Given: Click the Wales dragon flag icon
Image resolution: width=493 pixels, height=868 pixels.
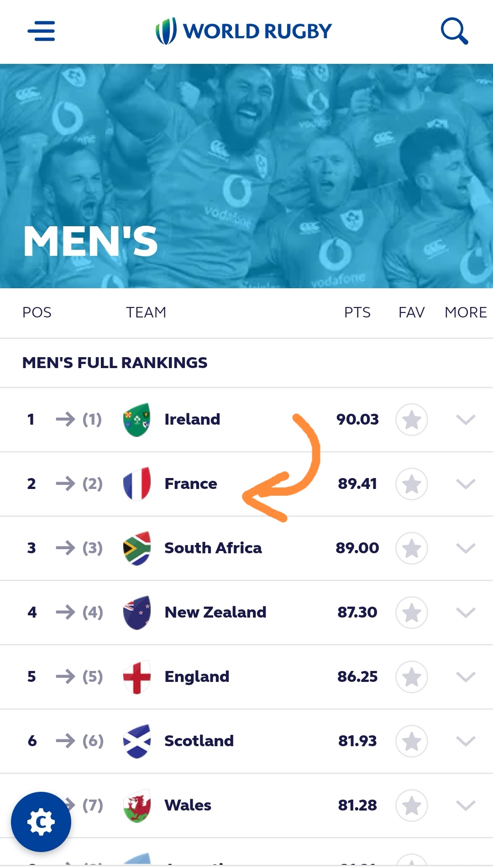Looking at the screenshot, I should pos(137,806).
